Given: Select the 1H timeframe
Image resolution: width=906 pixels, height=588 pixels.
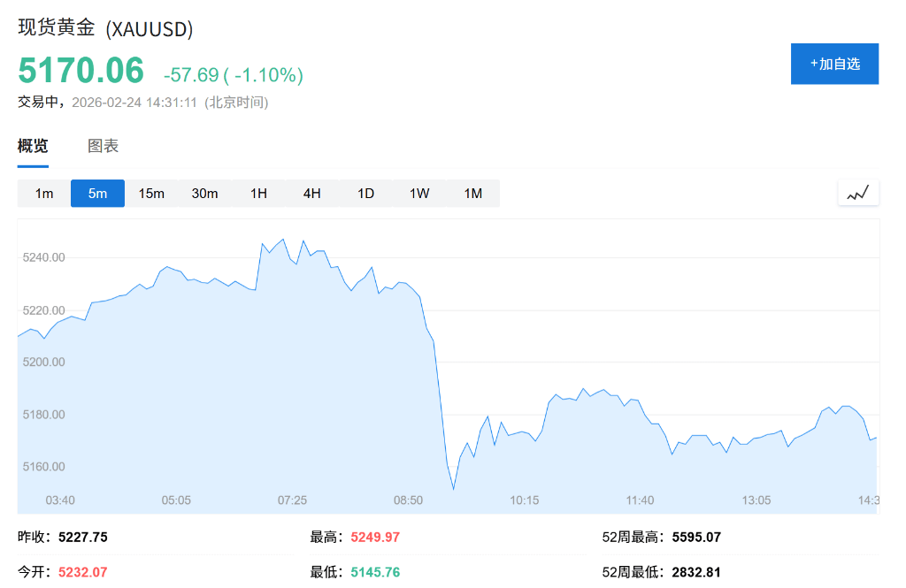Looking at the screenshot, I should point(257,193).
